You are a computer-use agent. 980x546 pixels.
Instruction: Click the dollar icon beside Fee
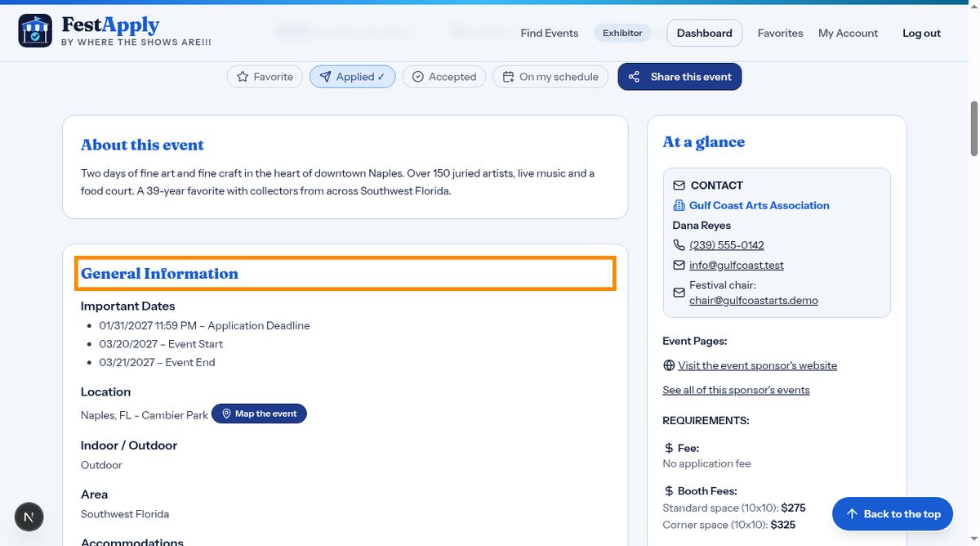669,448
